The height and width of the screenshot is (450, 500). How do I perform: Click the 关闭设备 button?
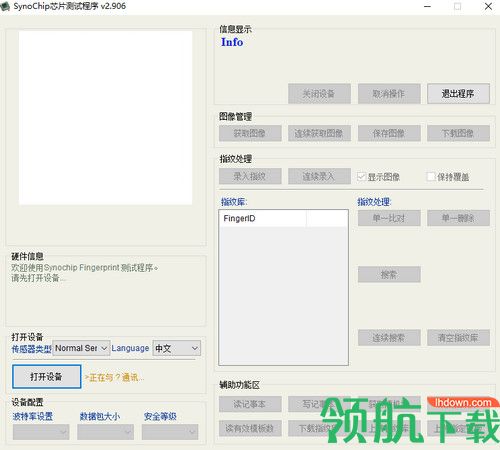point(319,94)
